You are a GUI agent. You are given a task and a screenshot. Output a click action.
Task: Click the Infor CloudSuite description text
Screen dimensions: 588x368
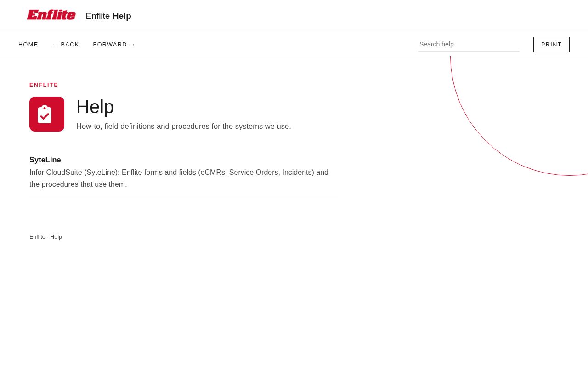coord(179,178)
